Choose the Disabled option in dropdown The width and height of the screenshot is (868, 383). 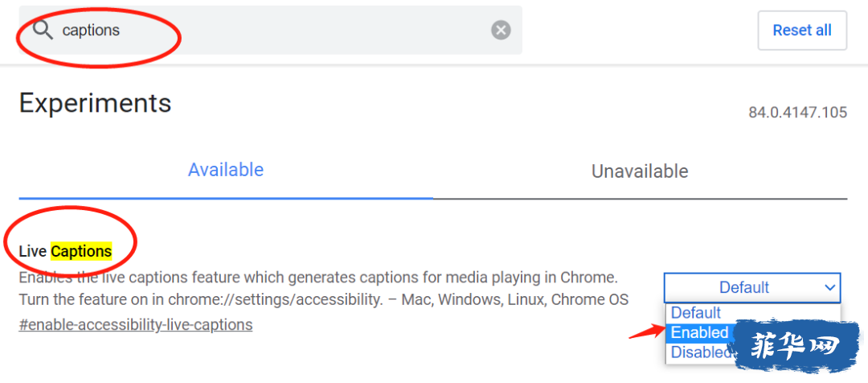pos(699,352)
